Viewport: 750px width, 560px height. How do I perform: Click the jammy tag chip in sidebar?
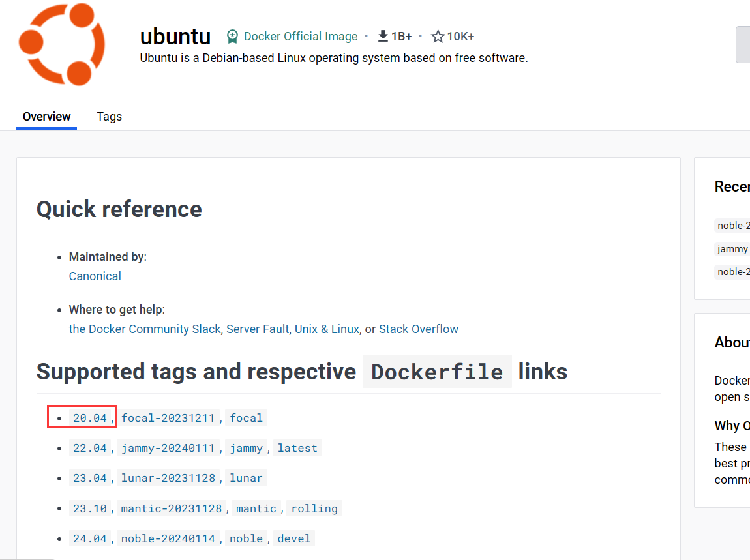point(732,248)
